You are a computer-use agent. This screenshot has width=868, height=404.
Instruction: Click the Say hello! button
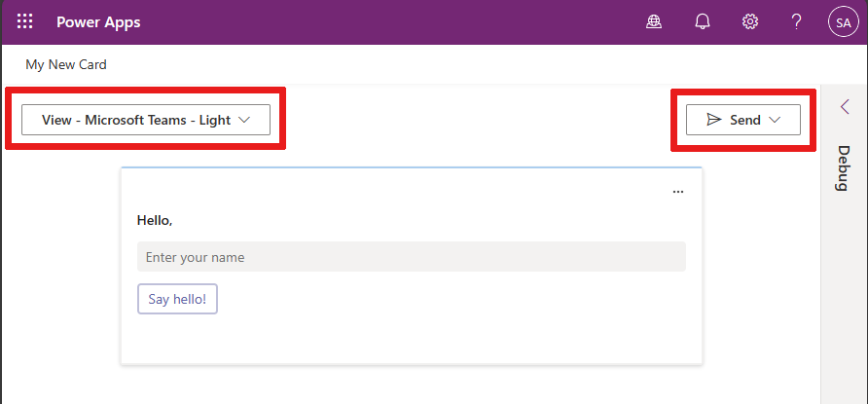click(x=177, y=300)
